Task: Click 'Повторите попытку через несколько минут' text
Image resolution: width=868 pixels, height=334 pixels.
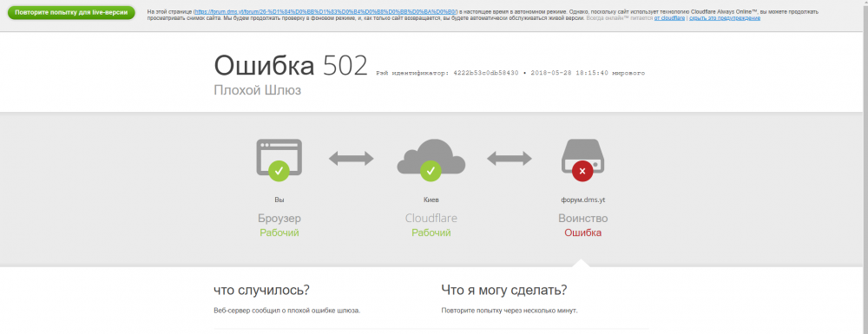Action: click(x=510, y=311)
